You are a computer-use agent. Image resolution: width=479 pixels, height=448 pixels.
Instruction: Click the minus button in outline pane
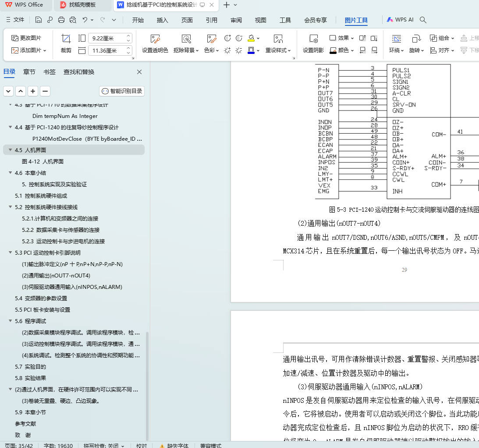coord(45,91)
